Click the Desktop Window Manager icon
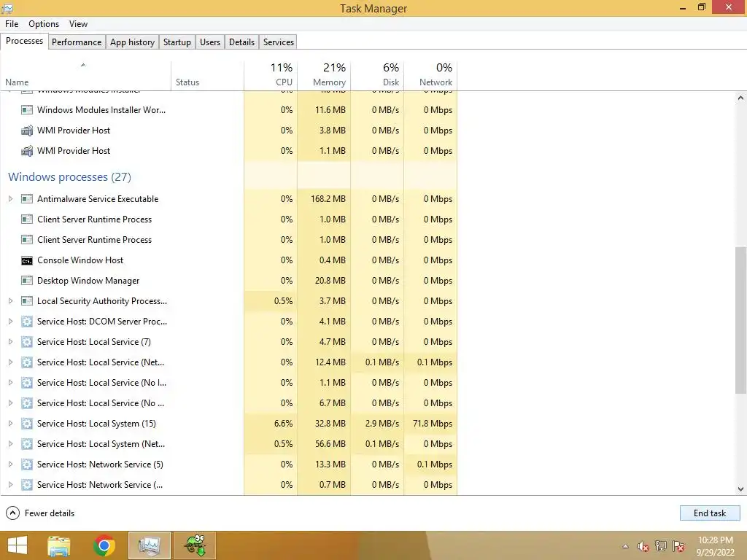This screenshot has height=560, width=747. (x=27, y=281)
